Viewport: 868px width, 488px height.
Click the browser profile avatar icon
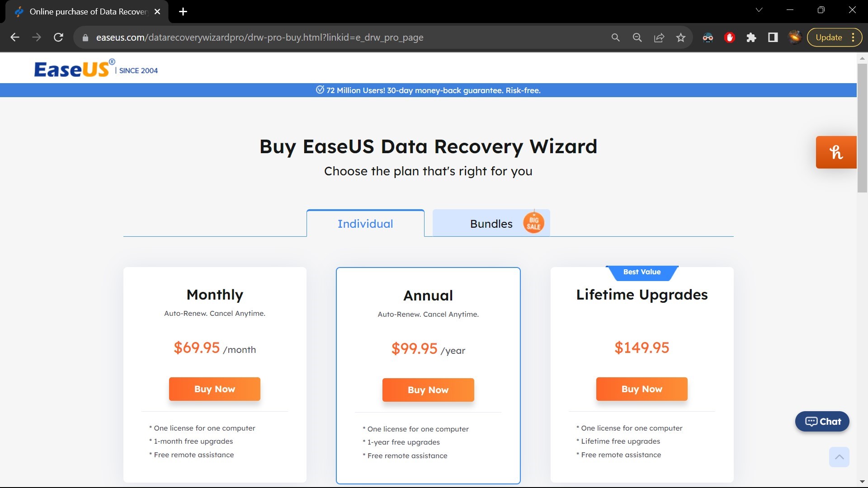(795, 37)
